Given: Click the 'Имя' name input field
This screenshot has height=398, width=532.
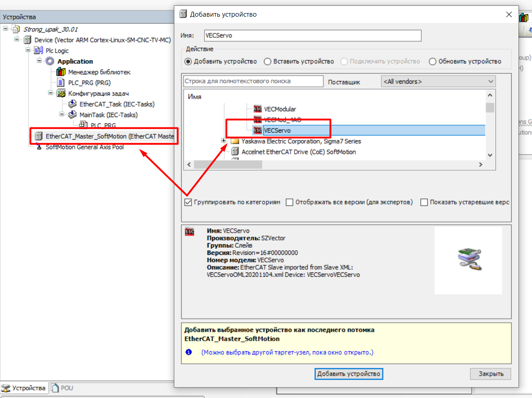Looking at the screenshot, I should [x=313, y=36].
